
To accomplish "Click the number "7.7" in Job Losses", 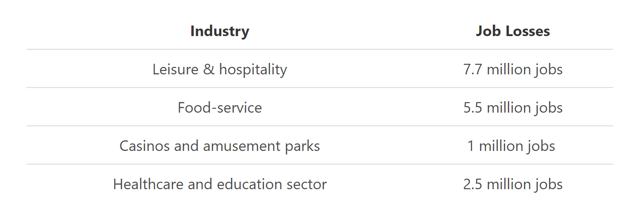I will click(473, 70).
